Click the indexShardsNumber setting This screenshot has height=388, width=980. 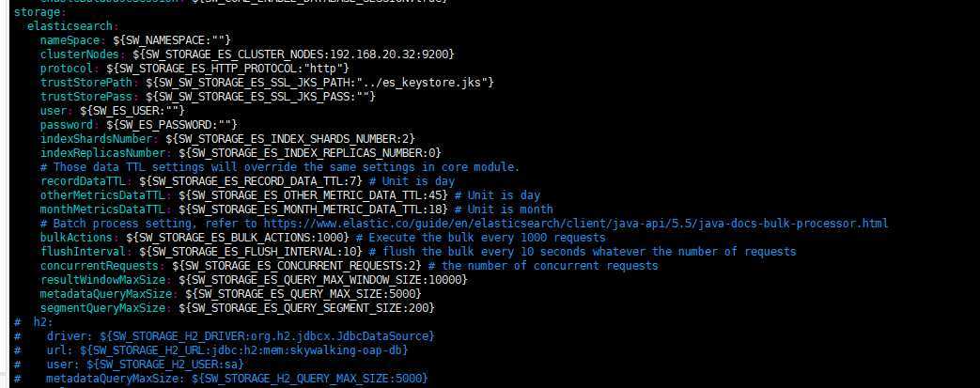point(227,139)
